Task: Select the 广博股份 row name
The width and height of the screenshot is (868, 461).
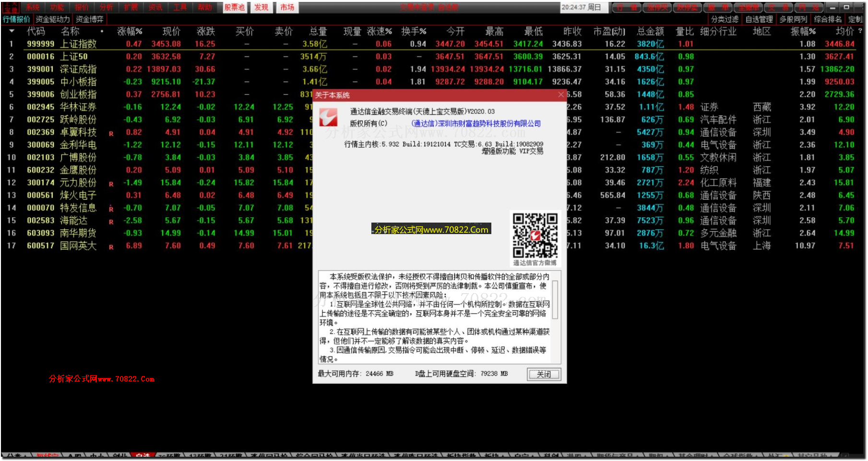Action: [x=78, y=157]
